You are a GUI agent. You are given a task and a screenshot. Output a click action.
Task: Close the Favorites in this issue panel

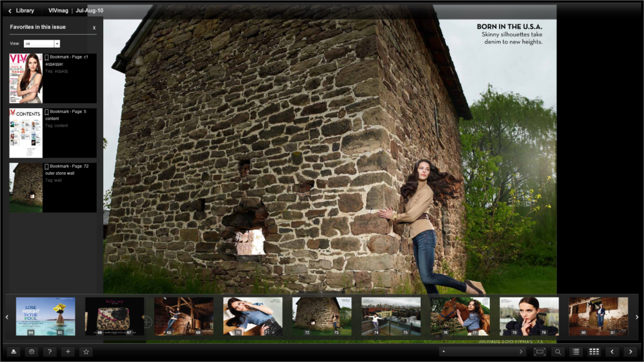point(94,28)
